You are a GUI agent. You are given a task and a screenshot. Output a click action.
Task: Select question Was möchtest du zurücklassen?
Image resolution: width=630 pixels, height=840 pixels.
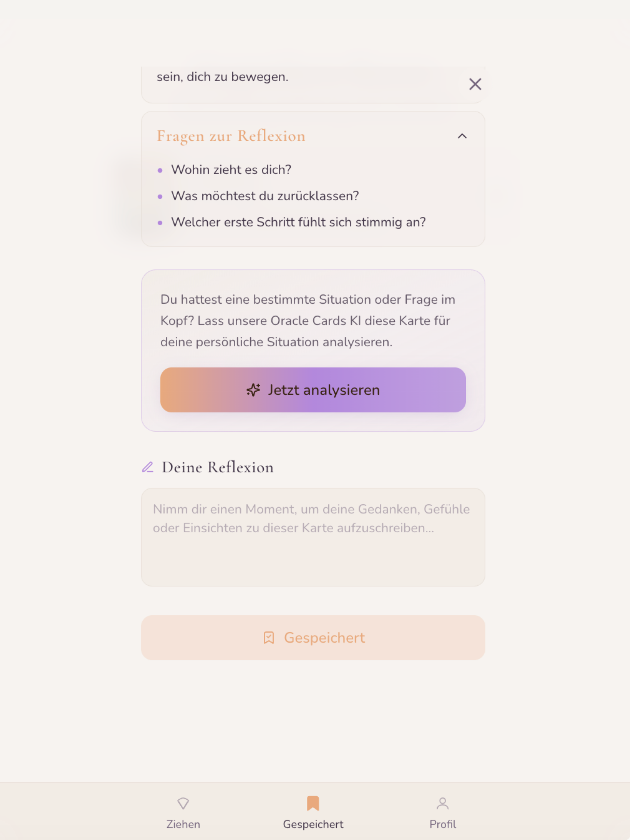click(265, 196)
